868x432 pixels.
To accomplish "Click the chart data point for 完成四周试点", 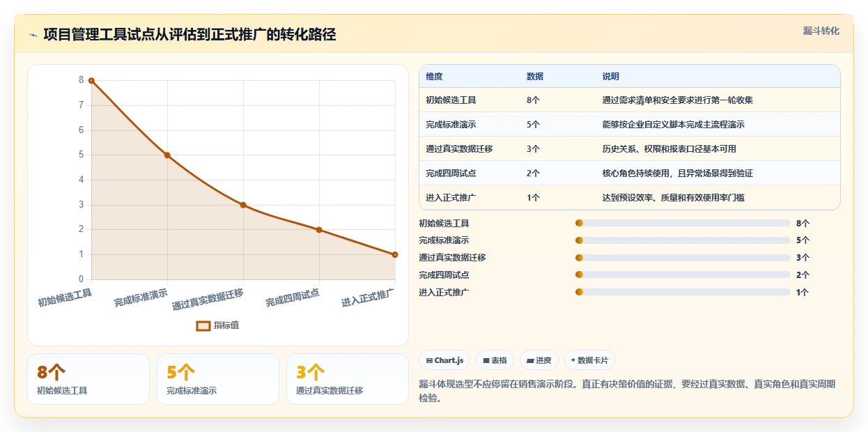I will (319, 230).
